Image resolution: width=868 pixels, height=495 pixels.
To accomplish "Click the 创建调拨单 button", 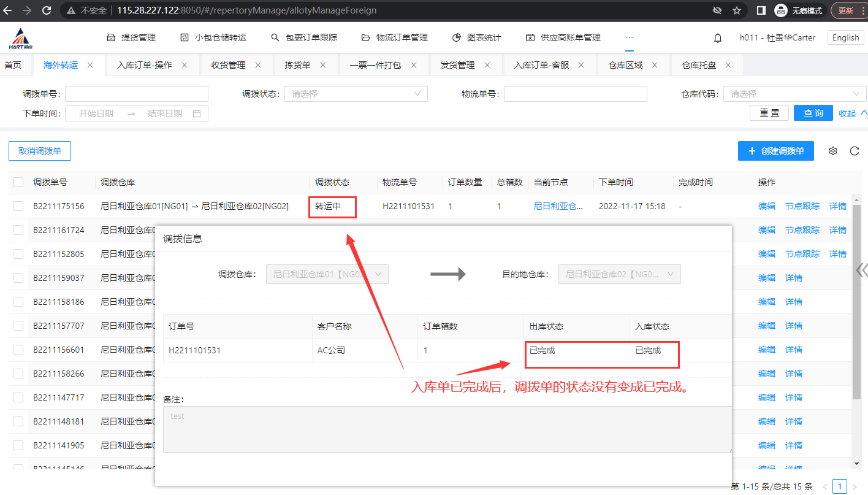I will point(775,151).
